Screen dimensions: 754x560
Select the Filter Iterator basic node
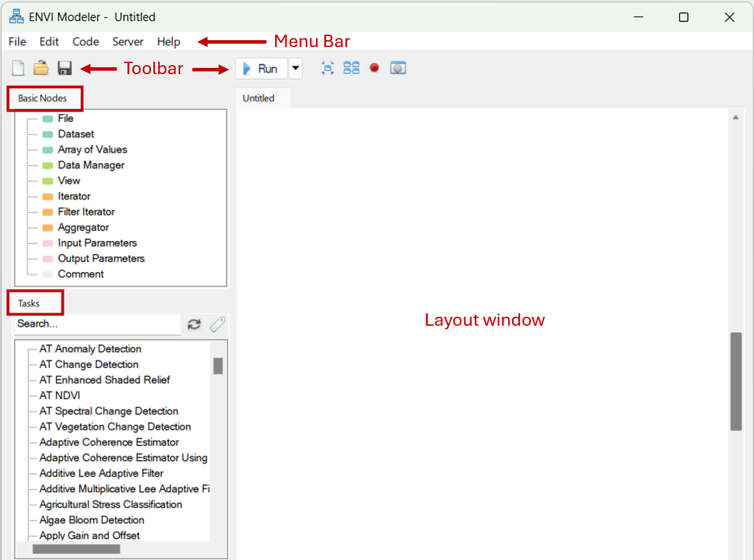click(x=86, y=212)
